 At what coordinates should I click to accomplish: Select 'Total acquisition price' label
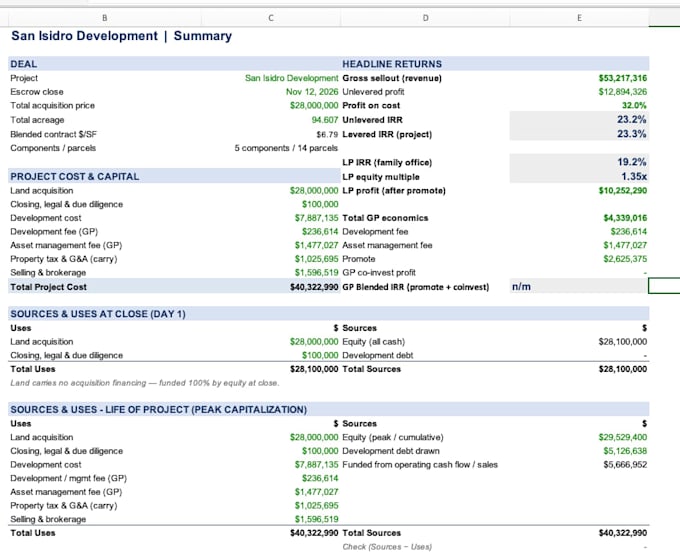coord(52,105)
